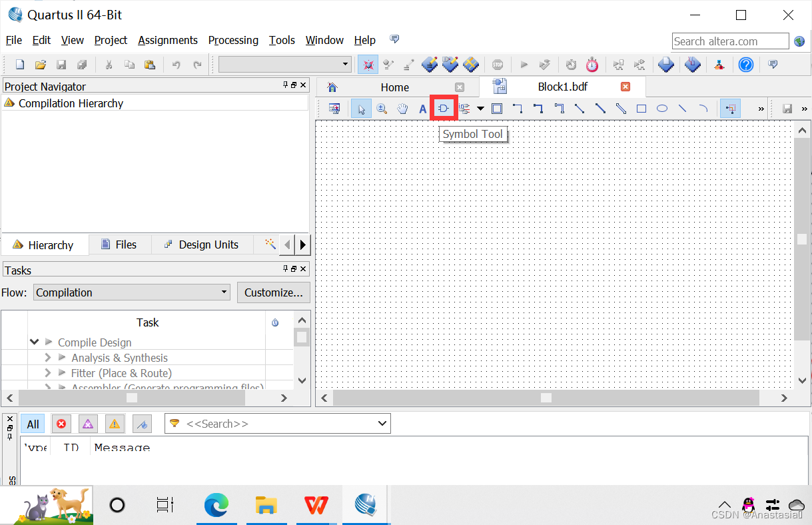
Task: Click the Pin tool icon
Action: 465,109
